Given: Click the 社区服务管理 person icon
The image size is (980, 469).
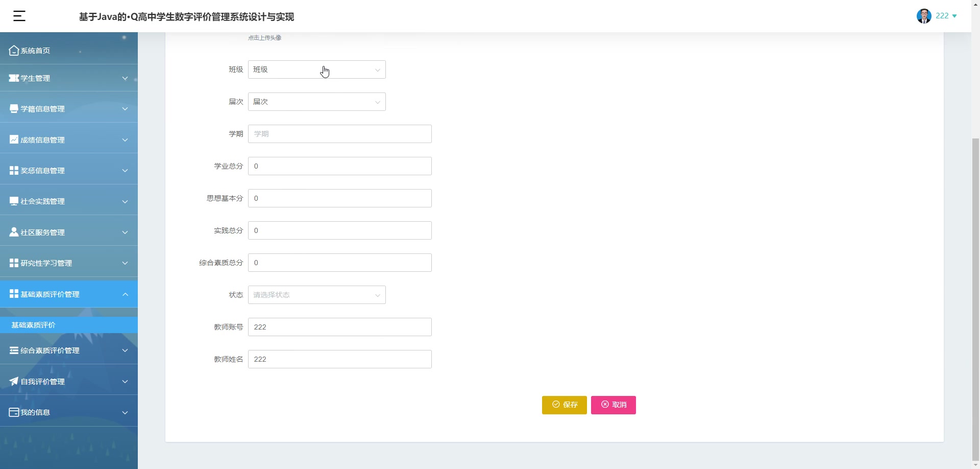Looking at the screenshot, I should 14,232.
